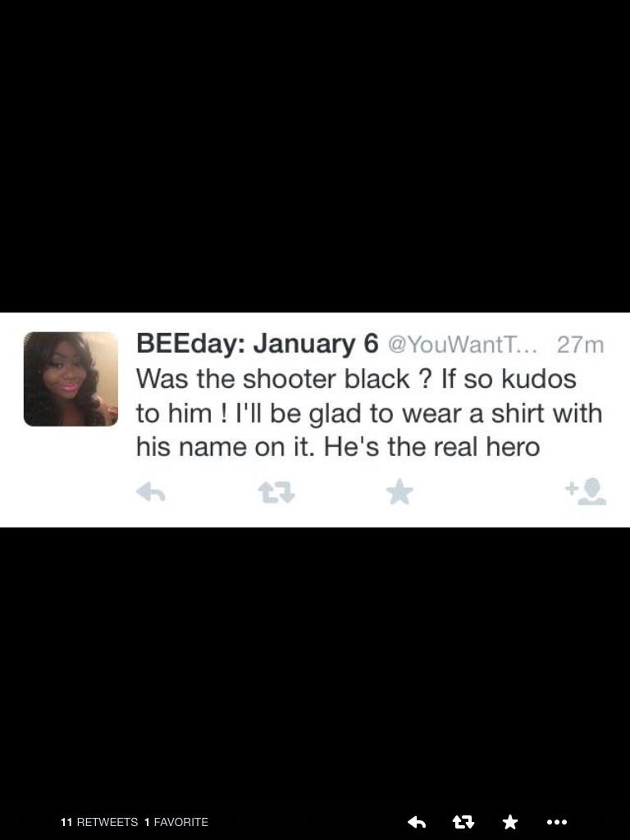Click the 27m timestamp
This screenshot has width=630, height=840.
tap(580, 345)
